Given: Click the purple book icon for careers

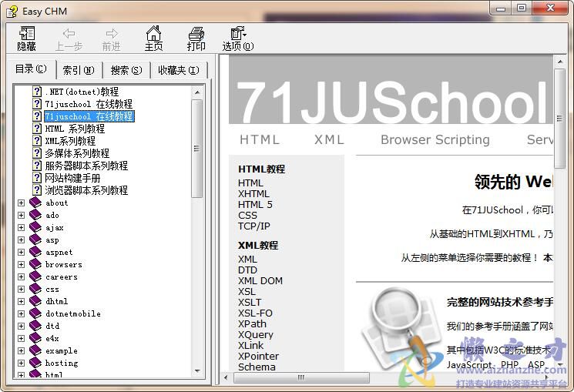Looking at the screenshot, I should coord(35,276).
